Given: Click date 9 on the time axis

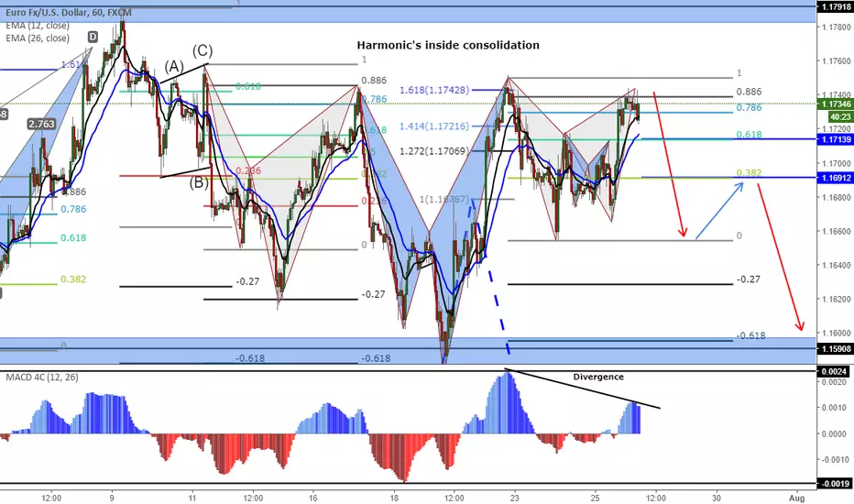Looking at the screenshot, I should (x=112, y=498).
